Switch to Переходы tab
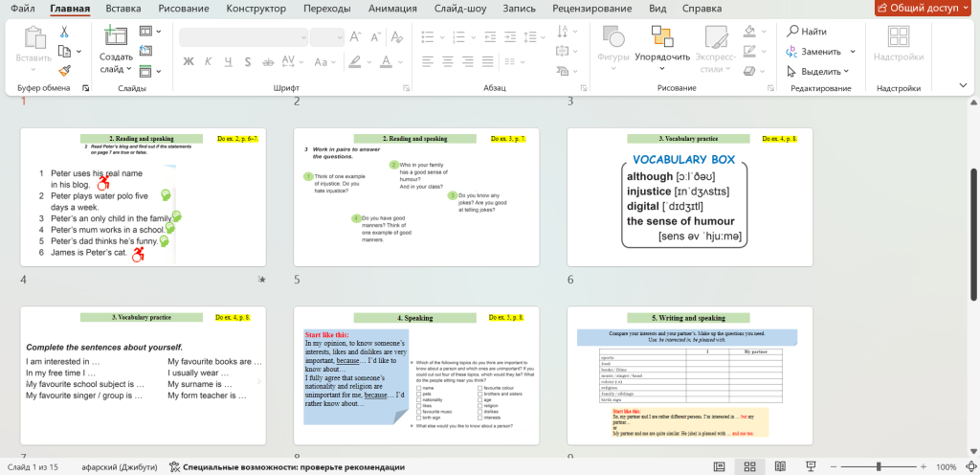 pos(327,9)
